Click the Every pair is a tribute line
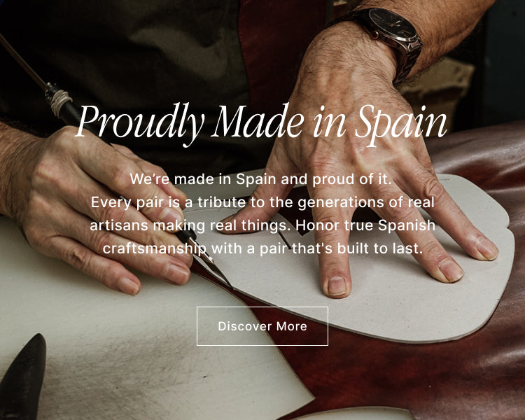The height and width of the screenshot is (420, 525). (262, 202)
